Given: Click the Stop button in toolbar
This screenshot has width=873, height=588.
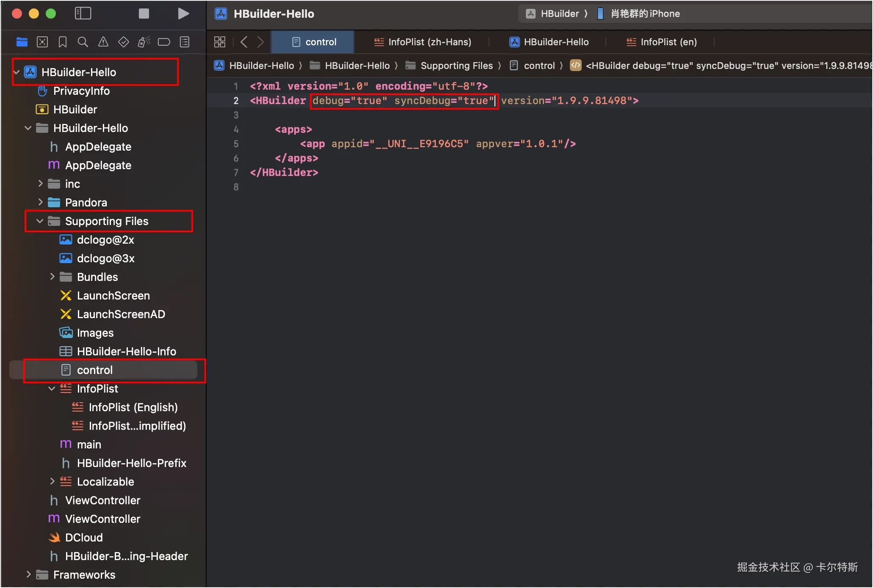Looking at the screenshot, I should pyautogui.click(x=144, y=14).
